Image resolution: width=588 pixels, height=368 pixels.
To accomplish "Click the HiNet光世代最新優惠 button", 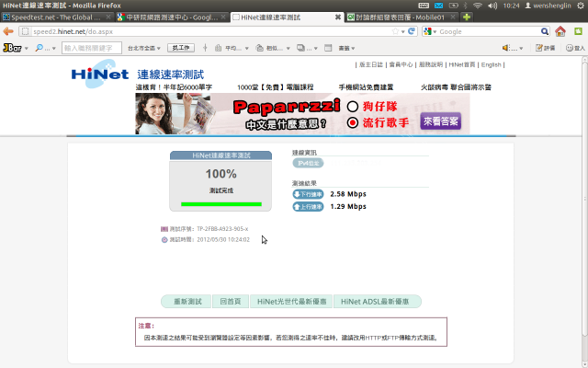I will [291, 302].
